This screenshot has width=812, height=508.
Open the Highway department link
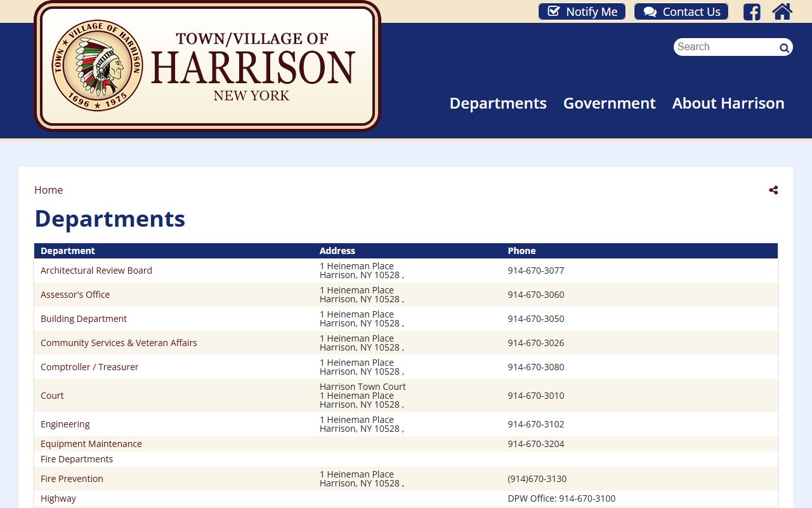coord(58,498)
